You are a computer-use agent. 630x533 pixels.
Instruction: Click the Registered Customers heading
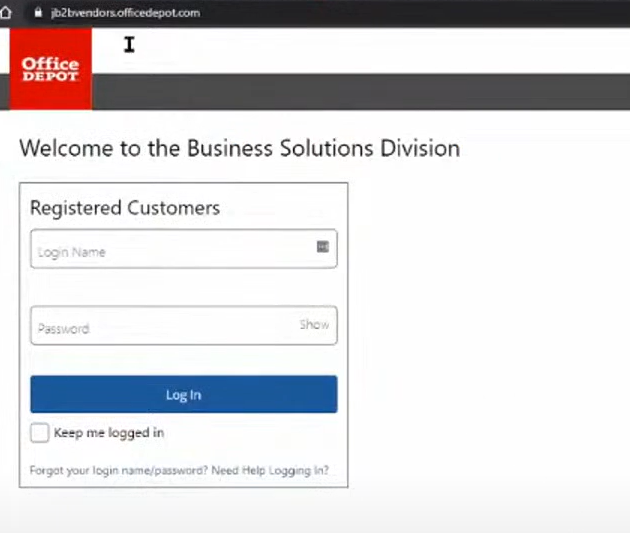click(x=125, y=208)
